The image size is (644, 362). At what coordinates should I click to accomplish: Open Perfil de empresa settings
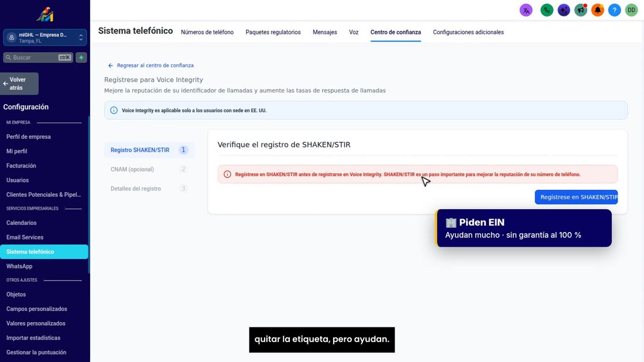coord(28,137)
